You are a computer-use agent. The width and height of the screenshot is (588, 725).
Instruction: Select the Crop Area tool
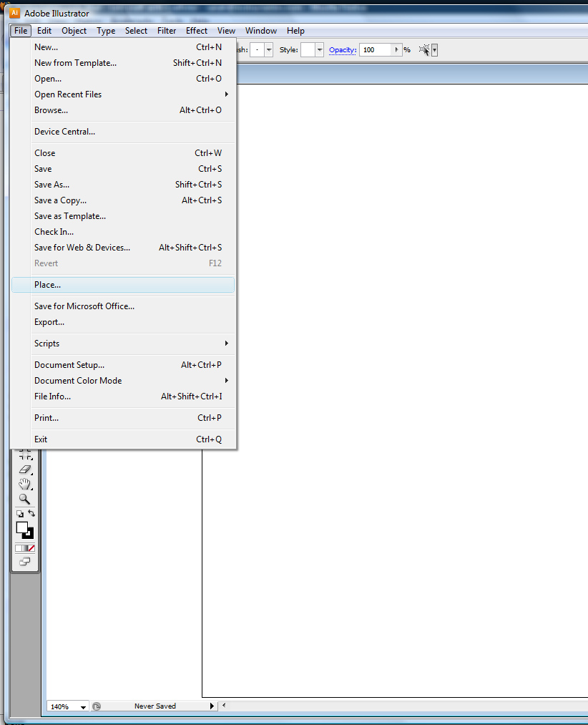pos(25,454)
